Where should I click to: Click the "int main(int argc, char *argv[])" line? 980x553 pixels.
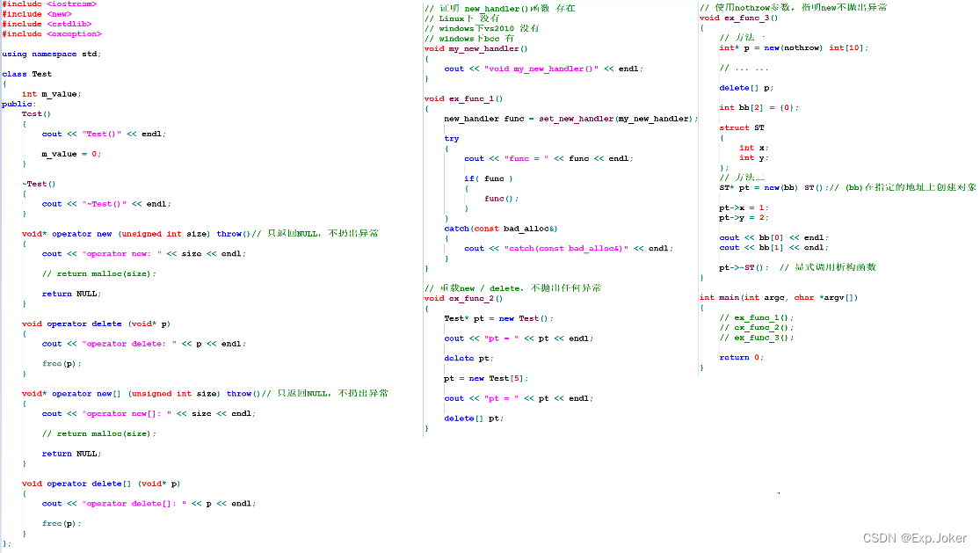click(779, 297)
